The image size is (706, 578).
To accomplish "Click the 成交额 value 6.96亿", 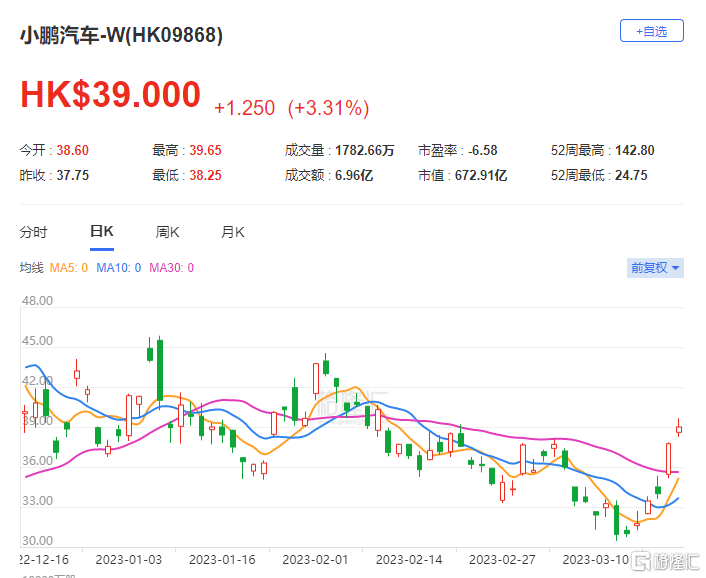I will coord(354,175).
